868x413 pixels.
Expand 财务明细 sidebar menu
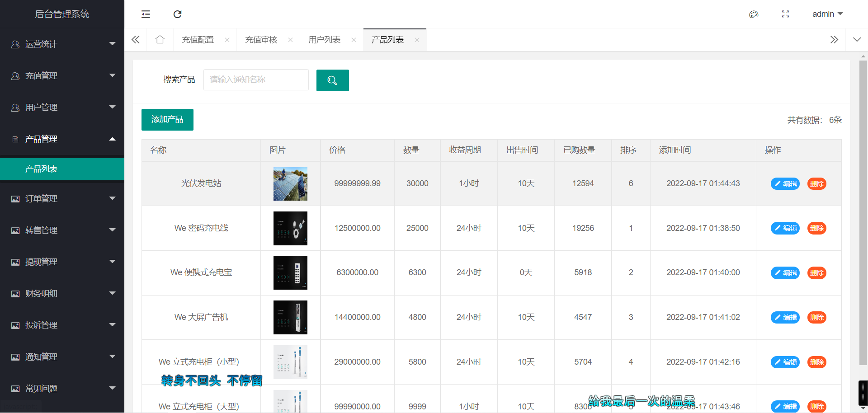click(62, 293)
